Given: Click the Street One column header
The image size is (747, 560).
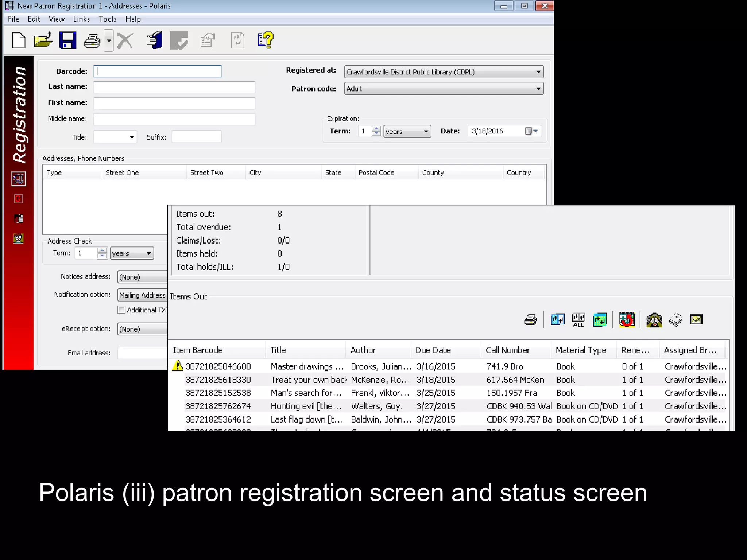Looking at the screenshot, I should tap(144, 173).
